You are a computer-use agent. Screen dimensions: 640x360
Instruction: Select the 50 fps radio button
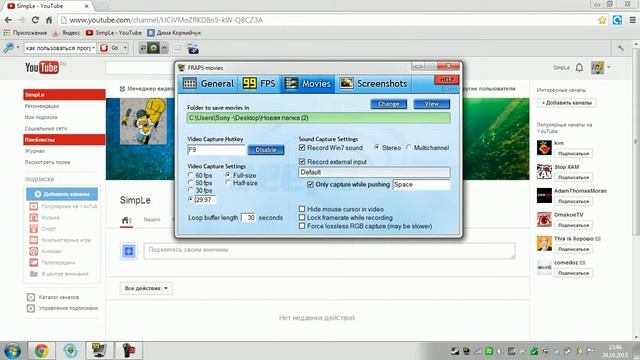pos(191,183)
